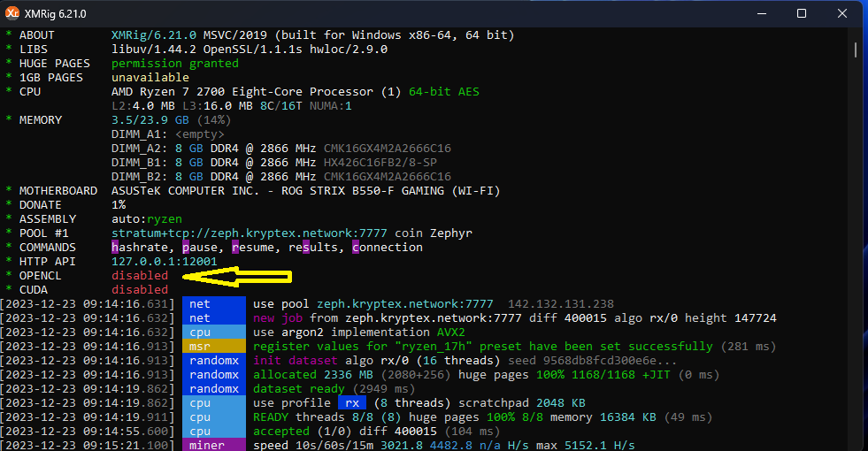Click the 'permission granted' huge pages value
This screenshot has height=451, width=868.
point(175,63)
